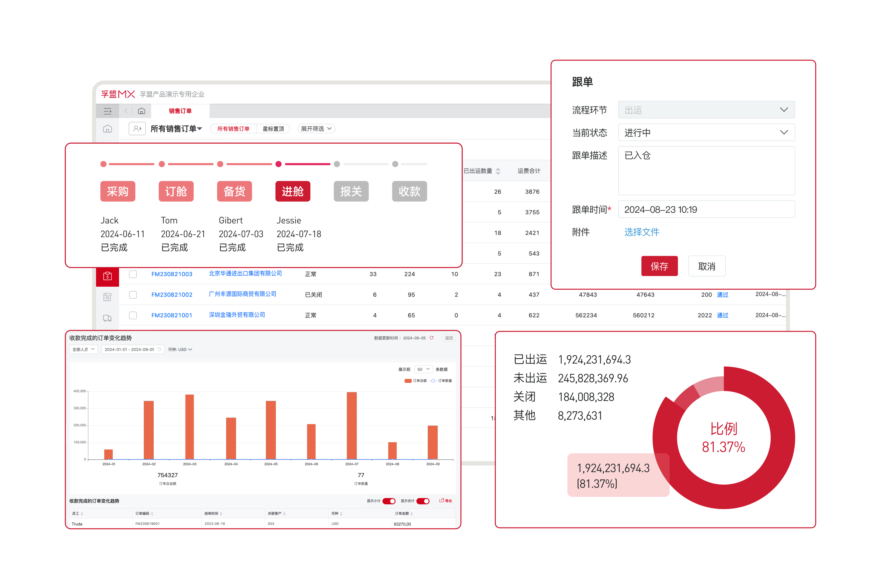Select the 订舱 process step
Viewport: 882px width, 588px height.
176,192
